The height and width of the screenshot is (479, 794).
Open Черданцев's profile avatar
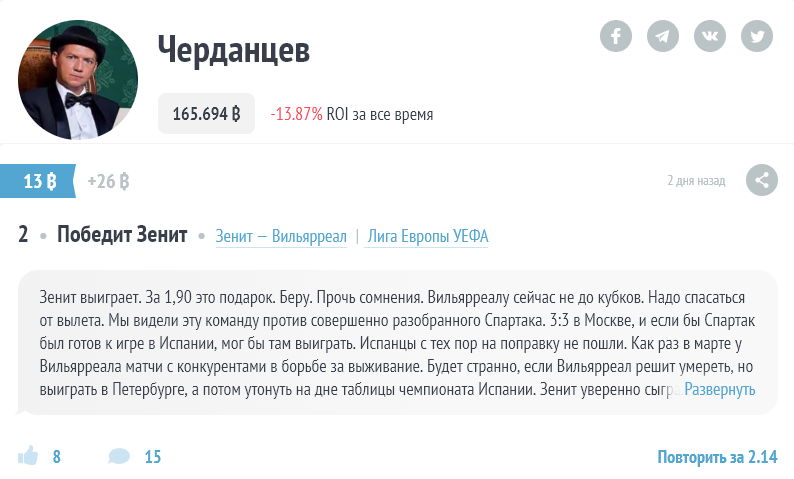pyautogui.click(x=77, y=79)
